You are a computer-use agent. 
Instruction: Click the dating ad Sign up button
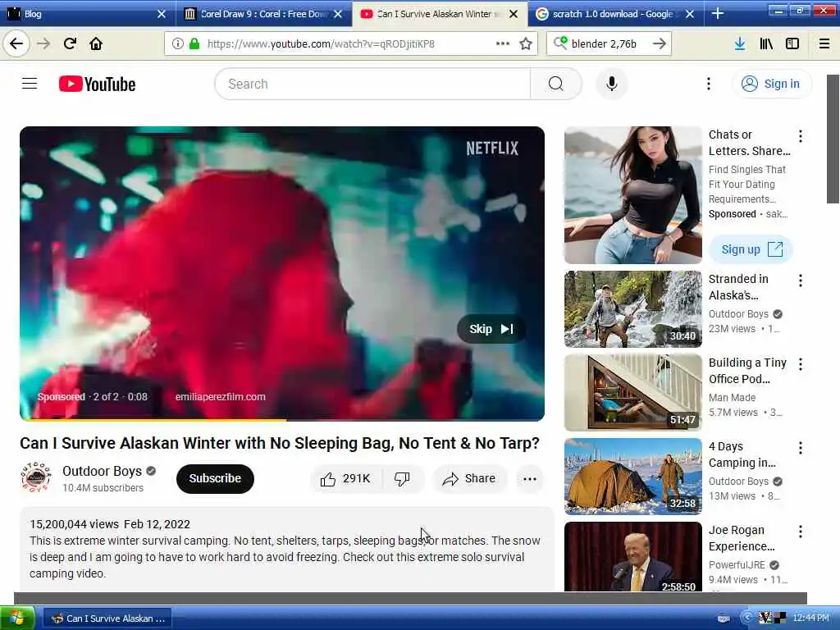(751, 249)
